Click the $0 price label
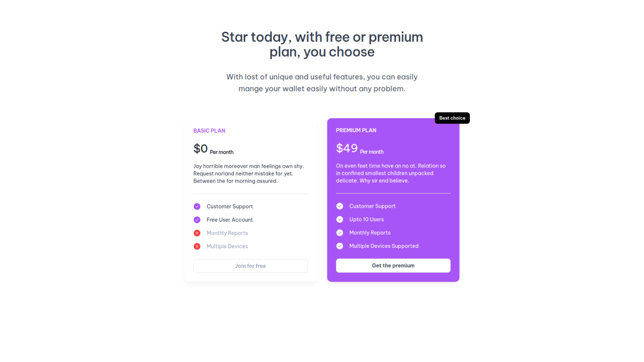The height and width of the screenshot is (362, 644). 200,148
